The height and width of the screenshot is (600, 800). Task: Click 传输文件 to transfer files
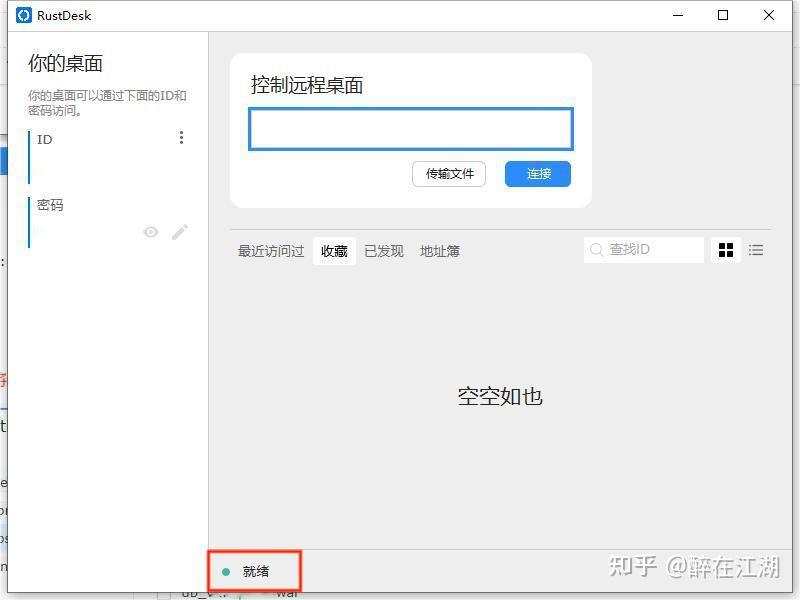click(448, 173)
